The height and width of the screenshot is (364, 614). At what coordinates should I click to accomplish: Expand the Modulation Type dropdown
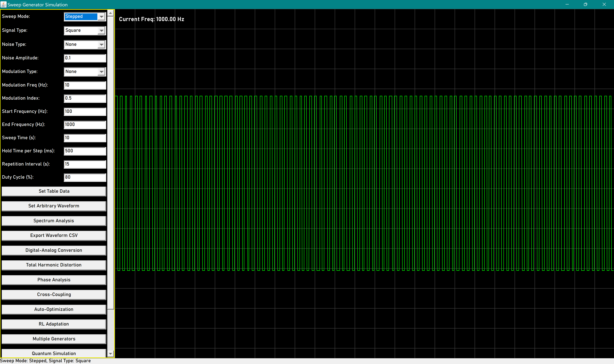point(101,72)
